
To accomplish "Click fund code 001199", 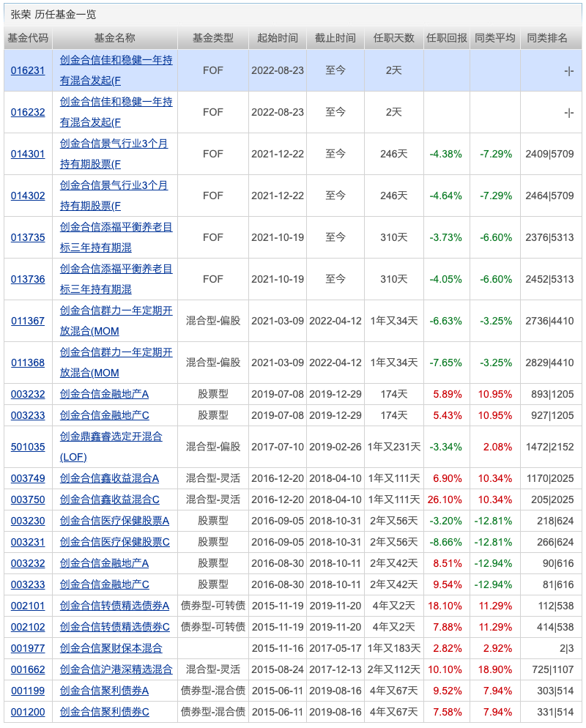I will pos(28,691).
